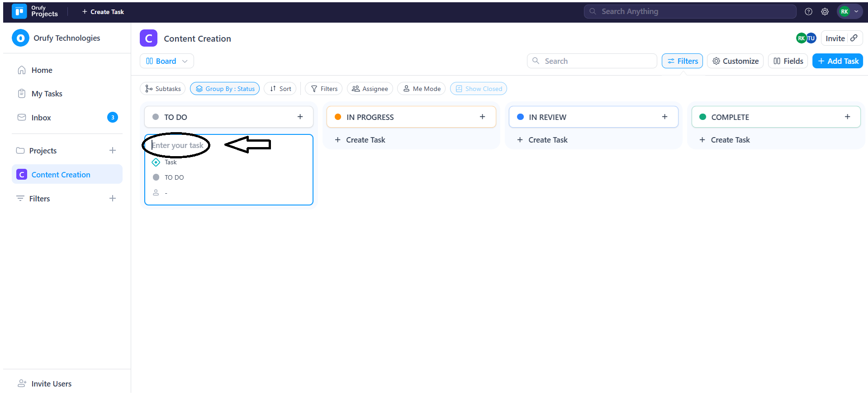This screenshot has width=868, height=396.
Task: Enable Me Mode filter
Action: pos(421,89)
